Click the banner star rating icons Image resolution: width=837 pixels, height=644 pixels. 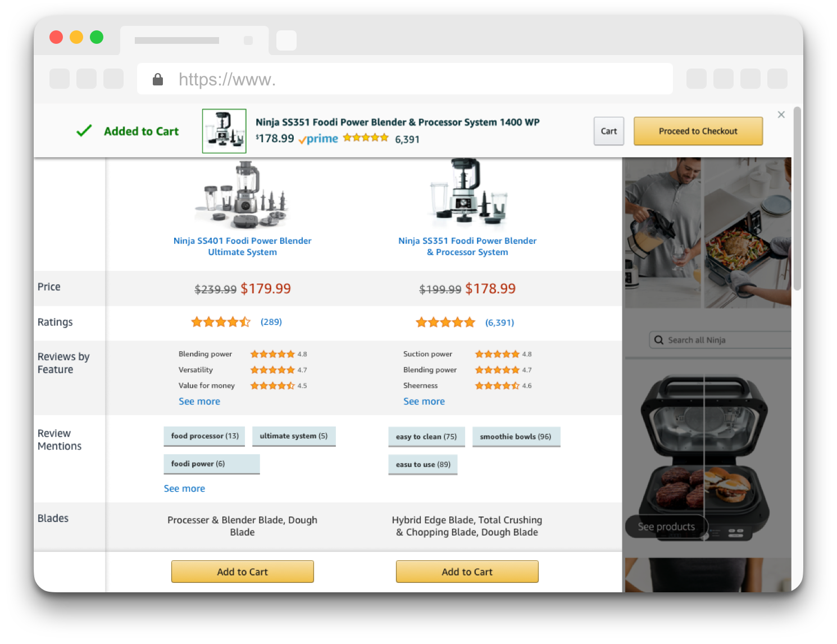[366, 138]
